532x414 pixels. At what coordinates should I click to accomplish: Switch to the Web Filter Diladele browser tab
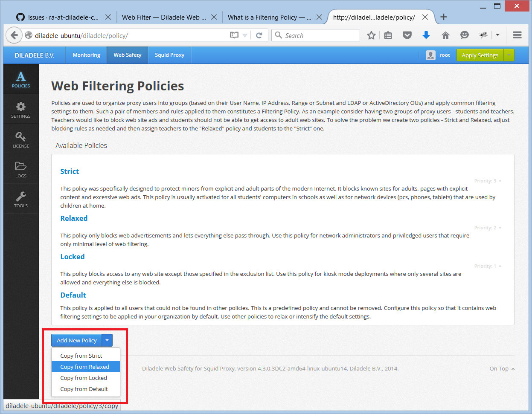(x=164, y=17)
